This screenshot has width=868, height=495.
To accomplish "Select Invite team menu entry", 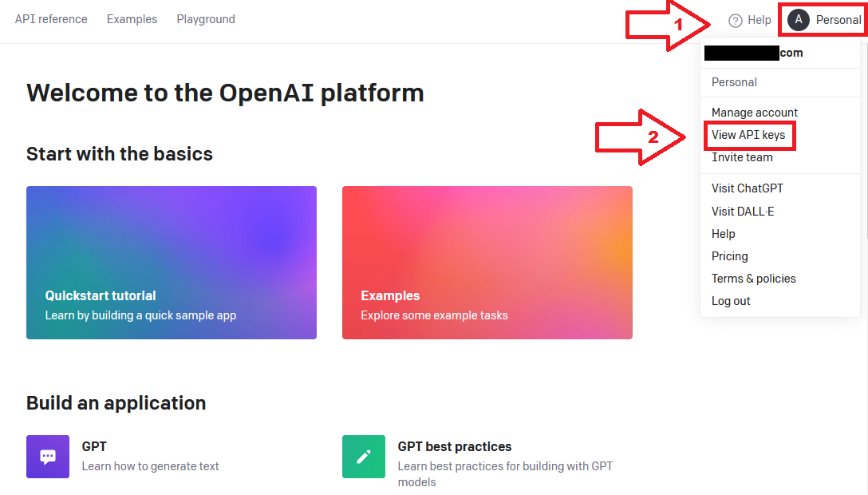I will coord(742,157).
